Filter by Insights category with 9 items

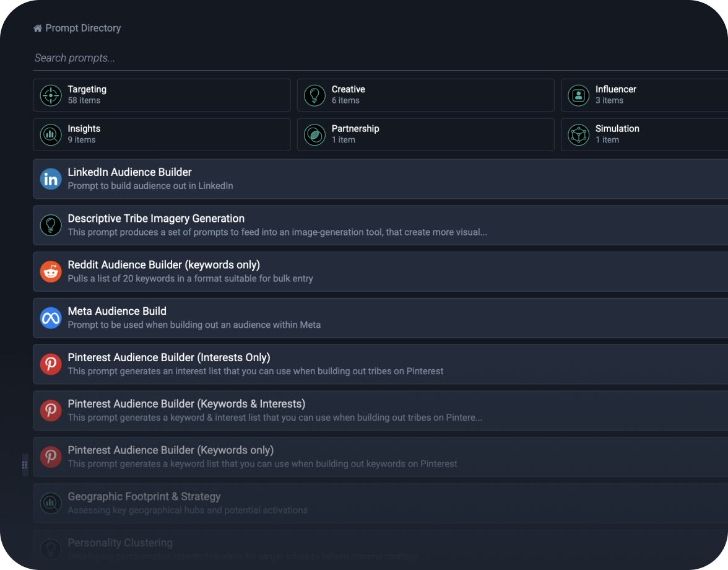[x=162, y=134]
